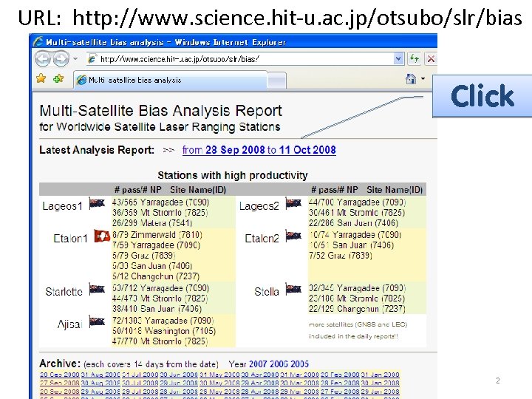
Task: Click the flag icon next to Etalon2
Action: (x=293, y=236)
